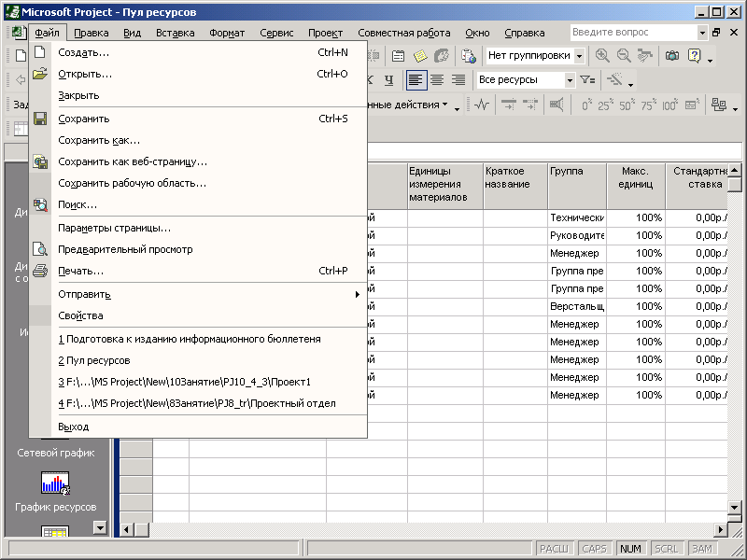
Task: Open the Нет группировки dropdown
Action: point(579,56)
